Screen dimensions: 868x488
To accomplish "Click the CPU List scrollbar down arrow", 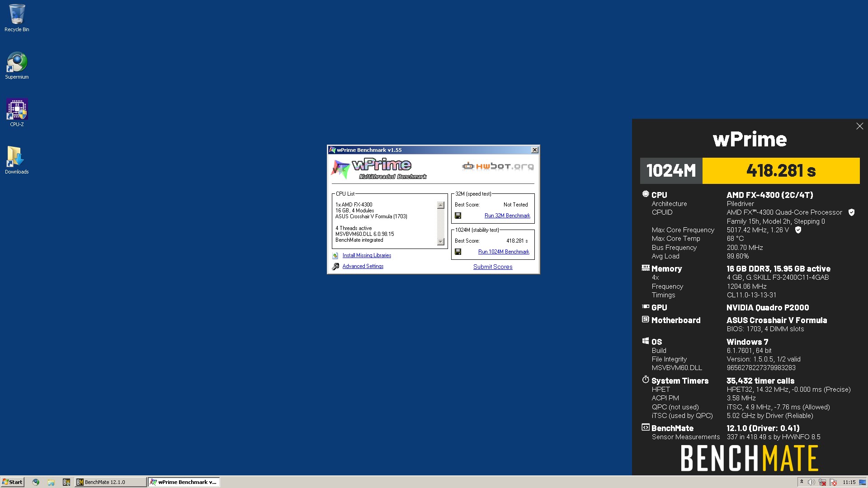I will click(x=441, y=242).
